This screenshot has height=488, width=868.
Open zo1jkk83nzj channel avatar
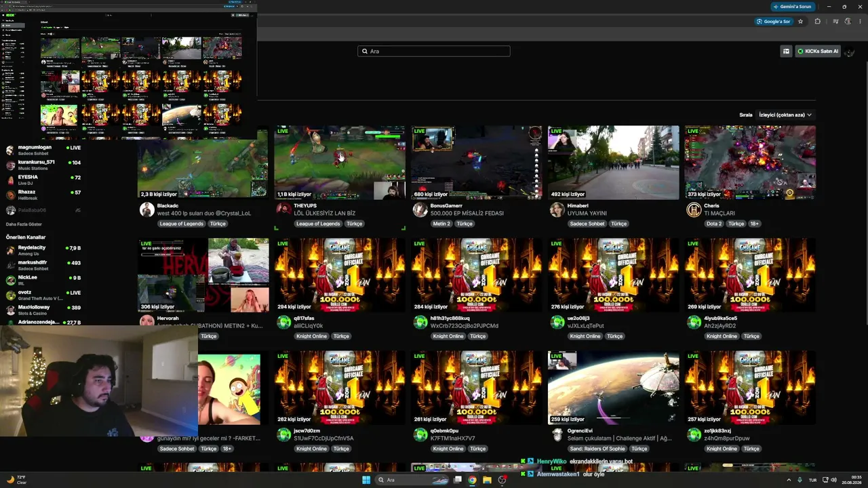pyautogui.click(x=694, y=434)
